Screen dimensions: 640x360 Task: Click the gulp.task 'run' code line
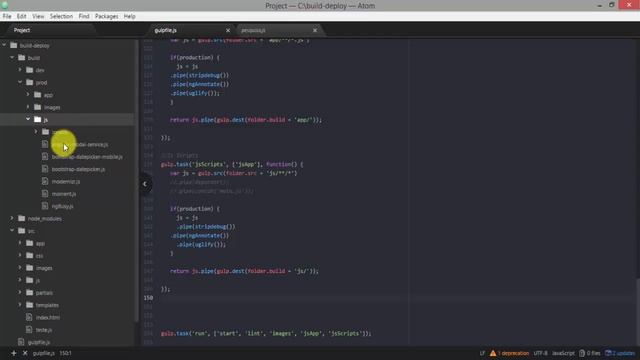coord(266,333)
